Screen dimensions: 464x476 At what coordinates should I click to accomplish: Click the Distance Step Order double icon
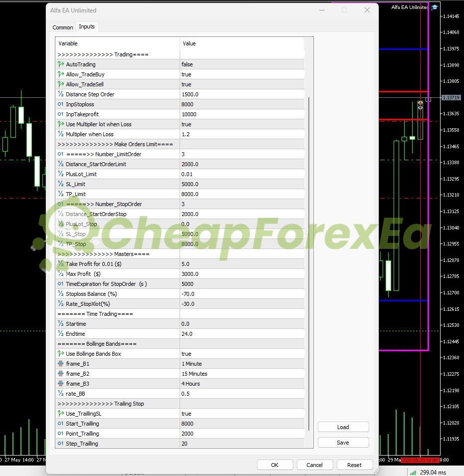coord(61,94)
